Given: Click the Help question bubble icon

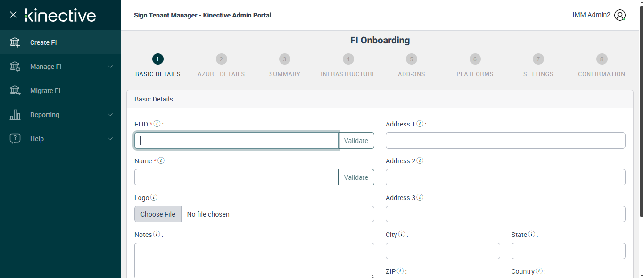Looking at the screenshot, I should coord(15,139).
